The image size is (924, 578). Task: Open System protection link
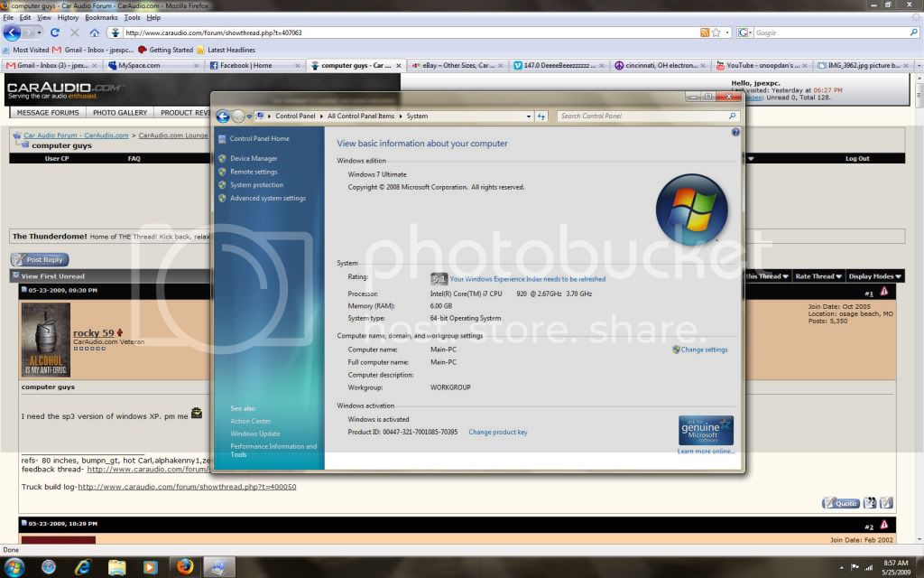[x=256, y=185]
